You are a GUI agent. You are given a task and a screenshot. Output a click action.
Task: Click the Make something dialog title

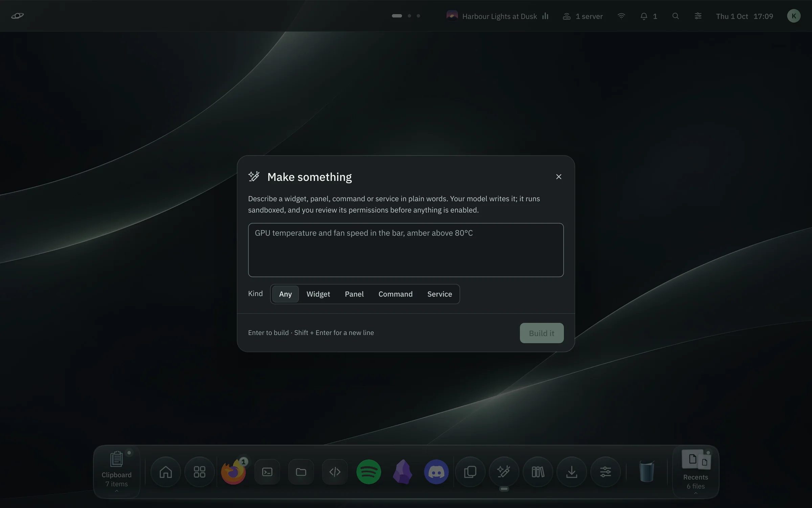310,177
